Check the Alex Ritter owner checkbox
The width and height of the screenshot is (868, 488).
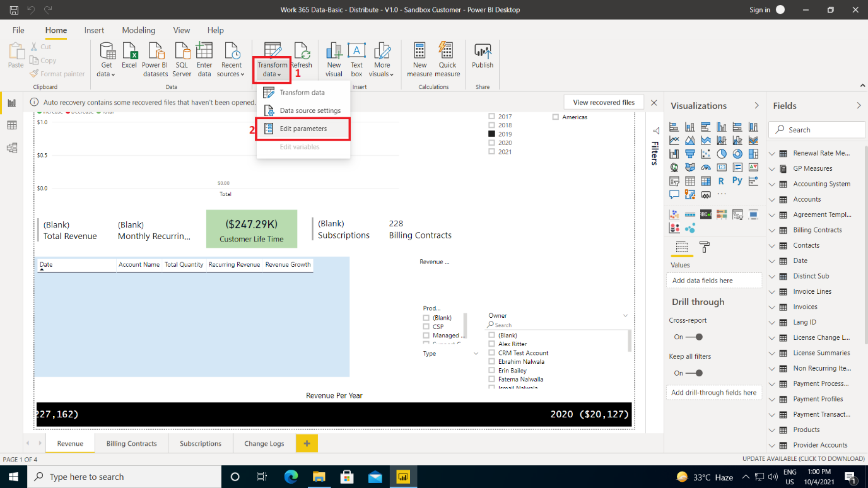coord(492,344)
